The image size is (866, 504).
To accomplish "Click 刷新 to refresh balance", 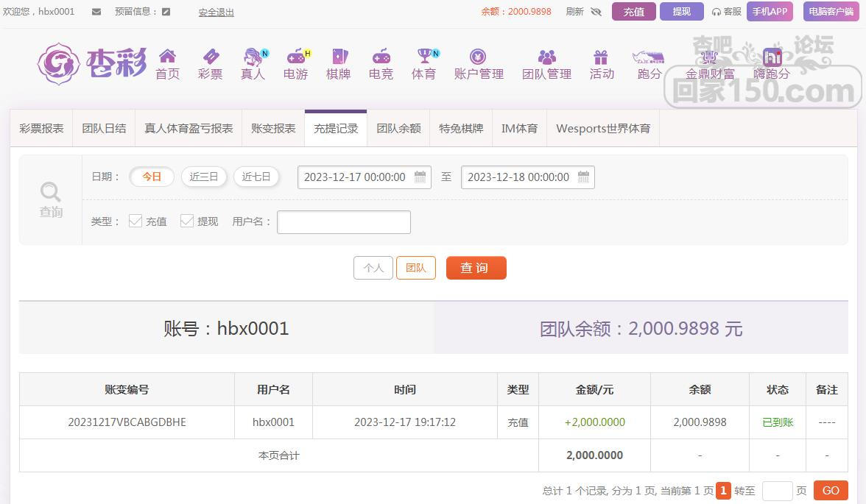I will 574,12.
